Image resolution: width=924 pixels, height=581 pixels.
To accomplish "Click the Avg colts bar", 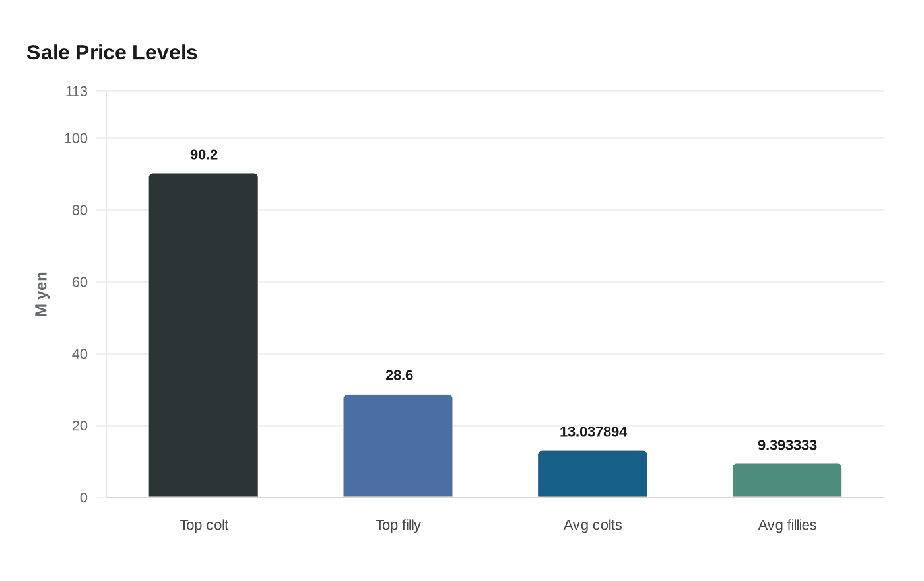I will [593, 474].
